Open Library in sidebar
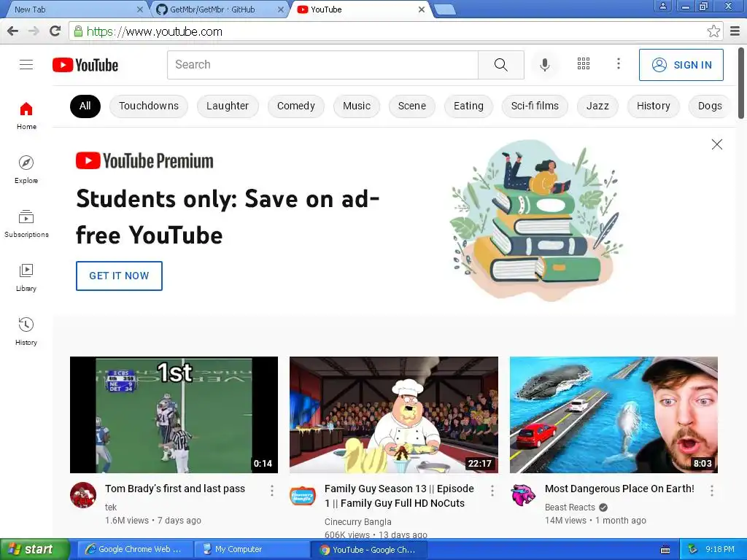This screenshot has width=747, height=560. pos(26,278)
